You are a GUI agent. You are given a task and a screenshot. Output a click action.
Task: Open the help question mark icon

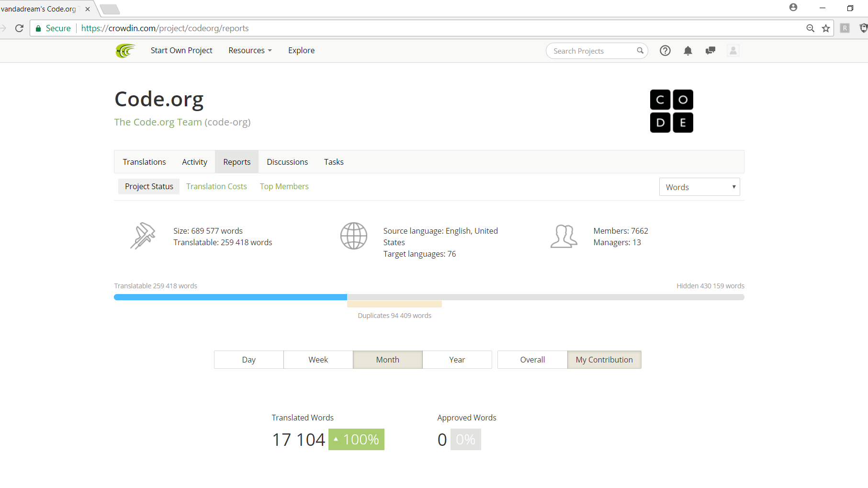tap(665, 51)
